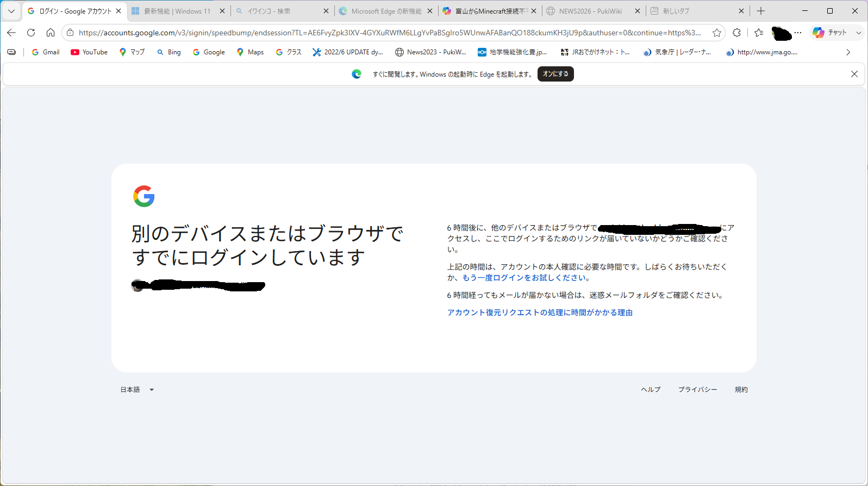Open the Google bookmark
The width and height of the screenshot is (868, 486).
click(209, 52)
